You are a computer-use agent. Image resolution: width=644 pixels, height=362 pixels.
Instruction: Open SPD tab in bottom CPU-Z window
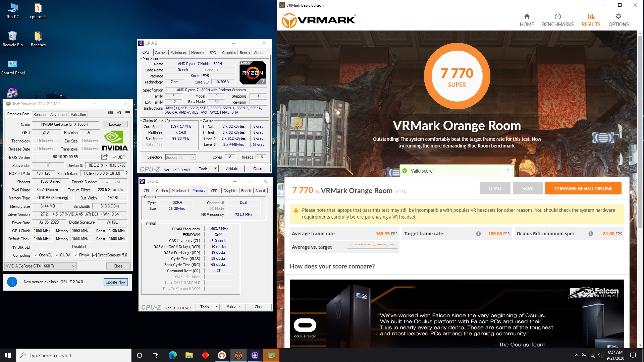[x=214, y=191]
